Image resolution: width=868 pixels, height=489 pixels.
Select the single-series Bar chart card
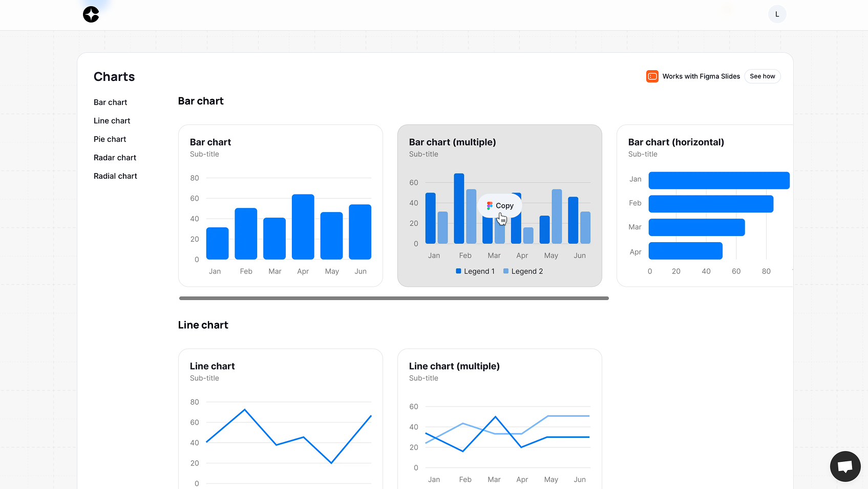tap(281, 205)
